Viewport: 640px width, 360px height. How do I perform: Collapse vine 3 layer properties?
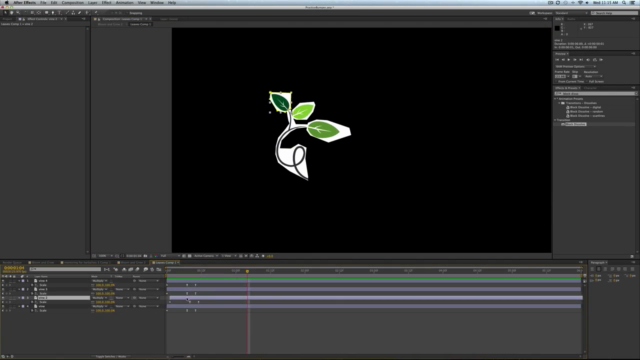[x=19, y=289]
